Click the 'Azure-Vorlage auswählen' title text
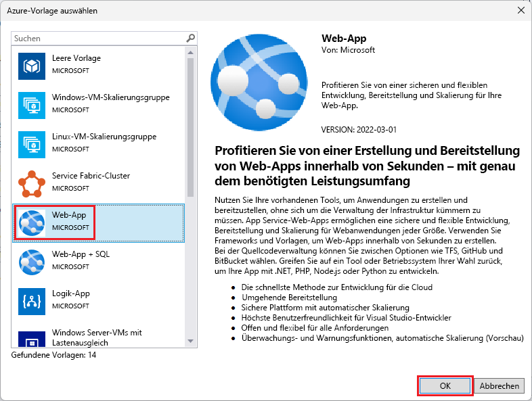532x401 pixels. point(52,11)
